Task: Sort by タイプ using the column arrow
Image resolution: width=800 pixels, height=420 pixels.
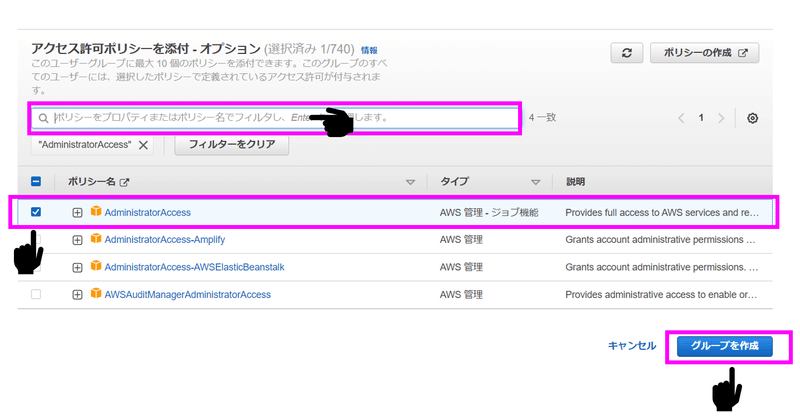Action: pyautogui.click(x=535, y=182)
